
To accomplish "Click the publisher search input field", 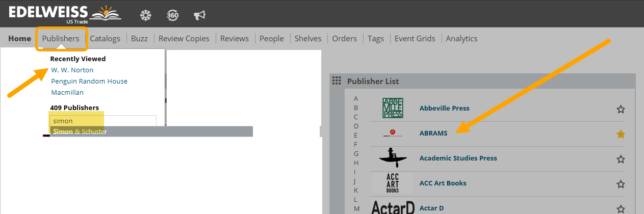I will (103, 121).
